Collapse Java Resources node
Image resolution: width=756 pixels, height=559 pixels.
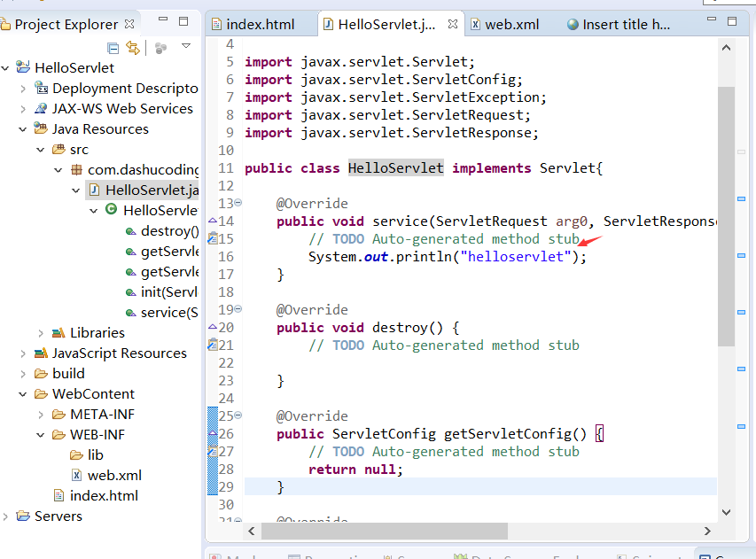(23, 129)
